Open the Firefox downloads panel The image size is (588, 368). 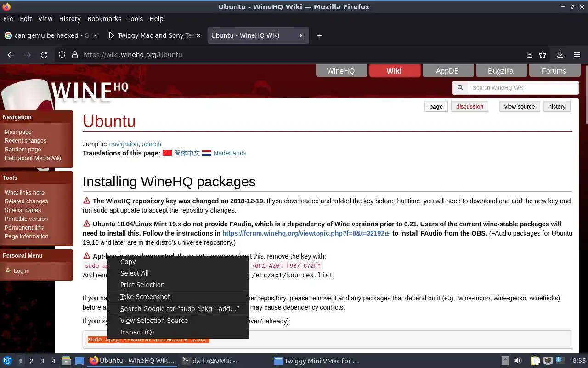[560, 55]
